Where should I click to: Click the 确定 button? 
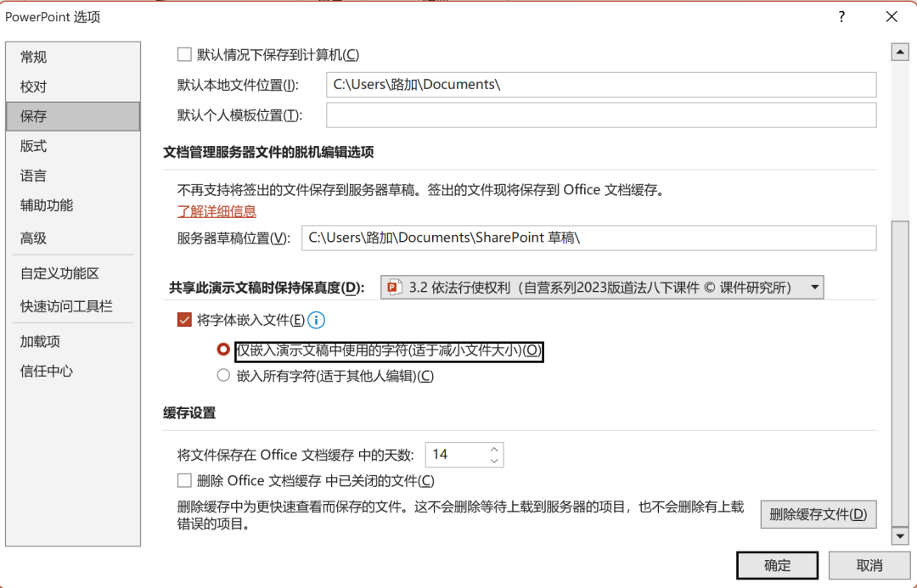pyautogui.click(x=776, y=565)
